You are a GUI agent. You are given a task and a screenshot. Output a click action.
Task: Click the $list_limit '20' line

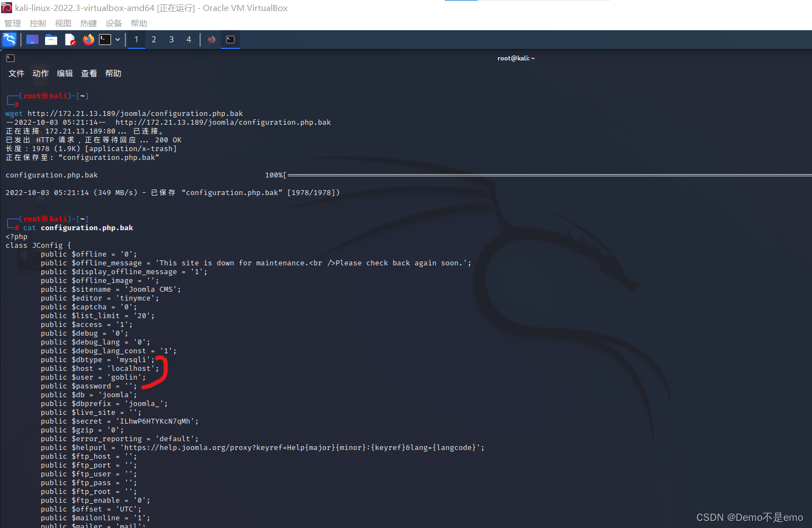[98, 316]
